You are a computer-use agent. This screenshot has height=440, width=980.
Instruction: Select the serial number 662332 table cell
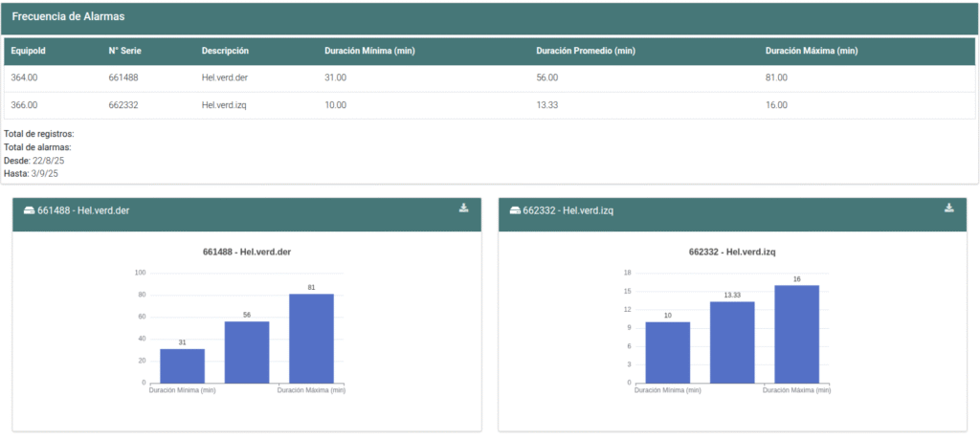pos(123,105)
